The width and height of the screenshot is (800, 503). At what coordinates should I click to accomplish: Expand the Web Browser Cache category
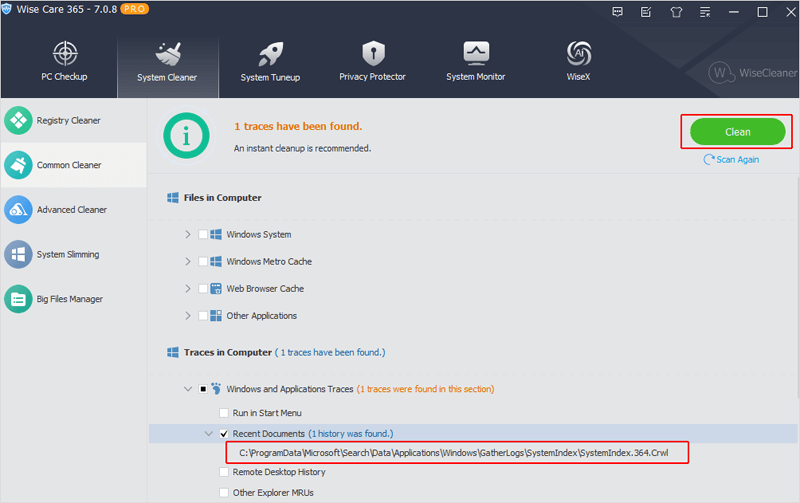(188, 288)
